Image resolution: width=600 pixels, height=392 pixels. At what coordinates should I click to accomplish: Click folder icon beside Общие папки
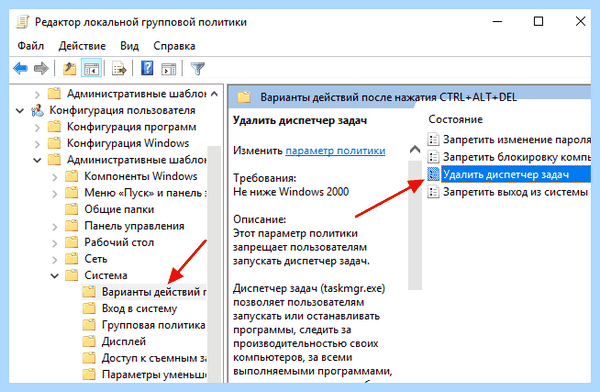pyautogui.click(x=72, y=209)
